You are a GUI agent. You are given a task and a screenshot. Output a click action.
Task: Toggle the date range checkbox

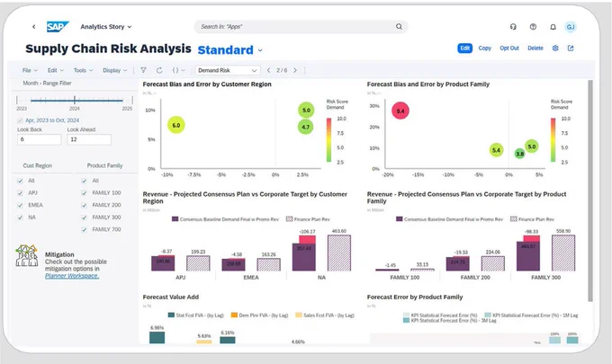(x=20, y=120)
